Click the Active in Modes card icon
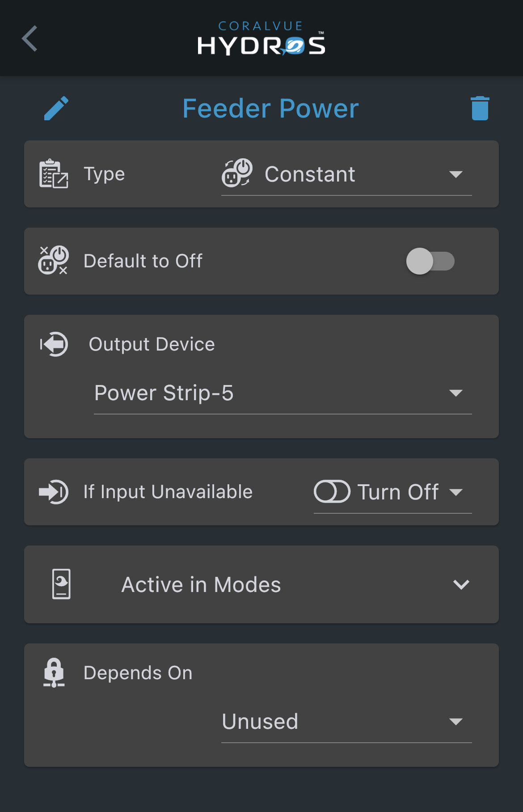The height and width of the screenshot is (812, 523). (62, 584)
